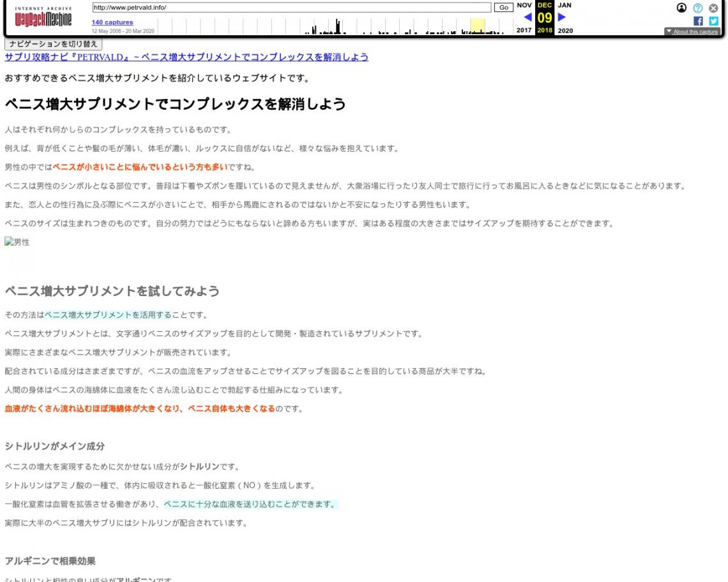Click heading ペニス増大サプリメントを試してみよう

pyautogui.click(x=112, y=291)
